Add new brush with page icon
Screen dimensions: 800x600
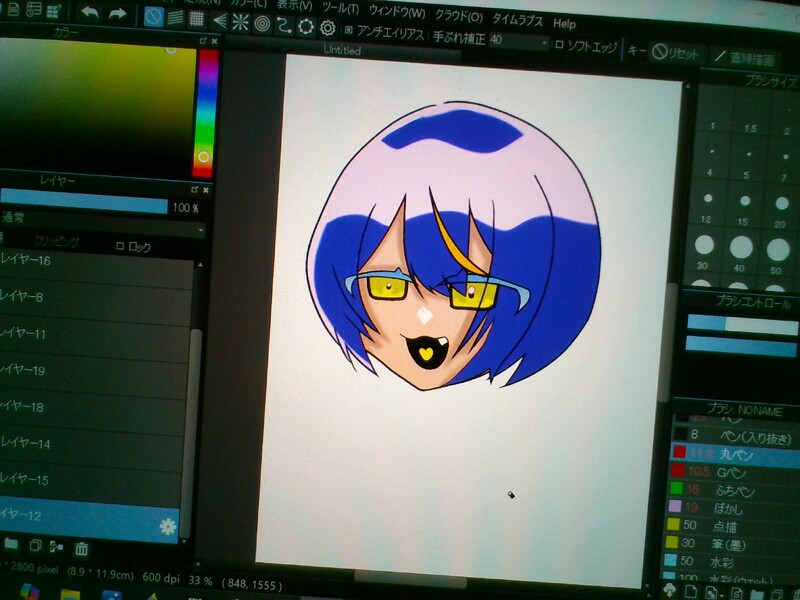691,592
